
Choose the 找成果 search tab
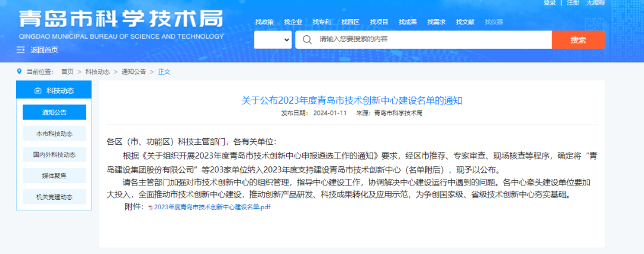[x=408, y=22]
